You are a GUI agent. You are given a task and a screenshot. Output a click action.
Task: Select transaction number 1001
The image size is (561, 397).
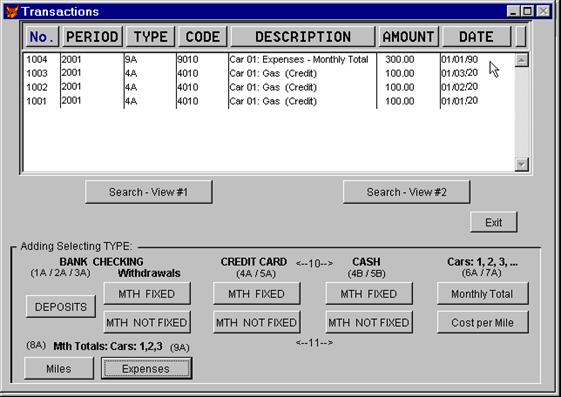click(37, 101)
